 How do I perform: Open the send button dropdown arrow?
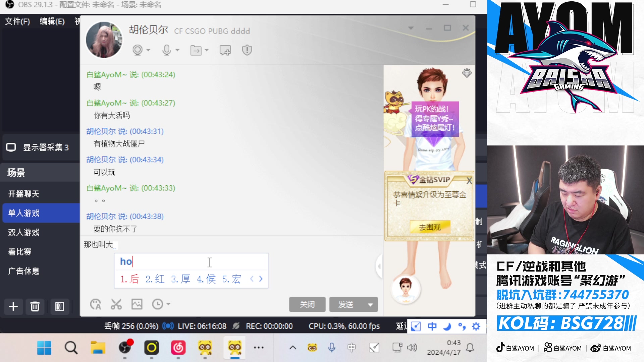(x=370, y=305)
